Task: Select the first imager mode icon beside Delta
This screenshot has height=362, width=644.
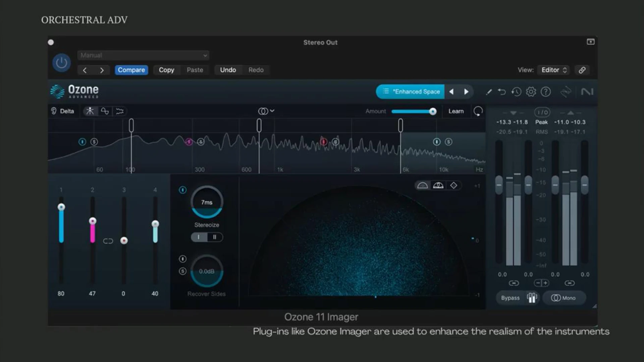Action: (90, 111)
